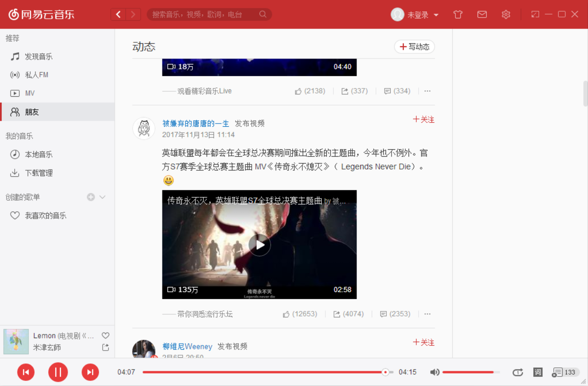Skip to next track
The image size is (588, 386).
[90, 372]
